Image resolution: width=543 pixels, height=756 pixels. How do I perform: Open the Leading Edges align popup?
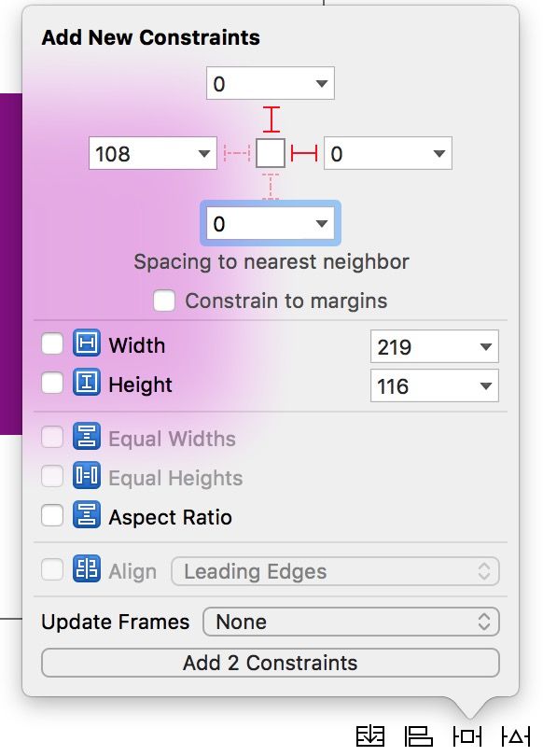[x=335, y=571]
